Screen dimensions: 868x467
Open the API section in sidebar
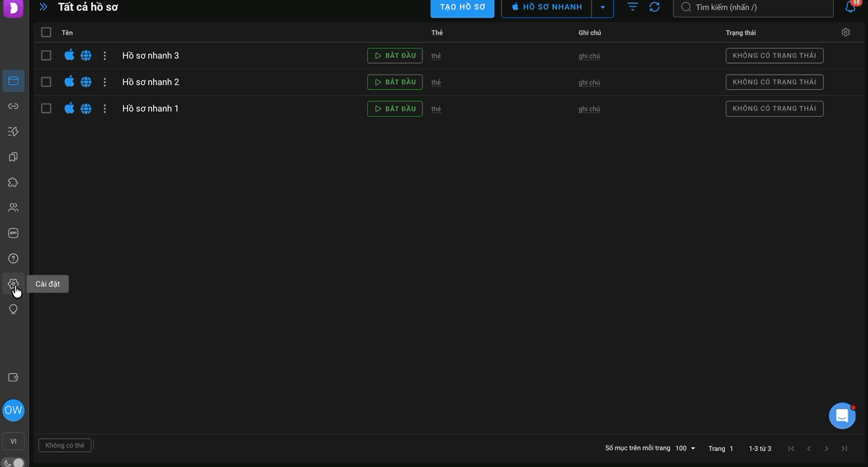[13, 233]
